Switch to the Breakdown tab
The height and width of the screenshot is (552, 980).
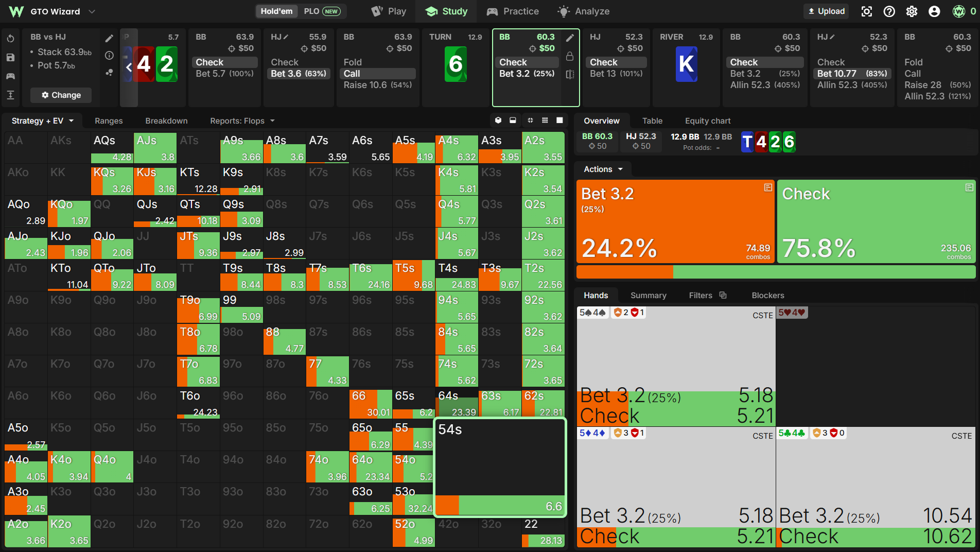(x=166, y=121)
